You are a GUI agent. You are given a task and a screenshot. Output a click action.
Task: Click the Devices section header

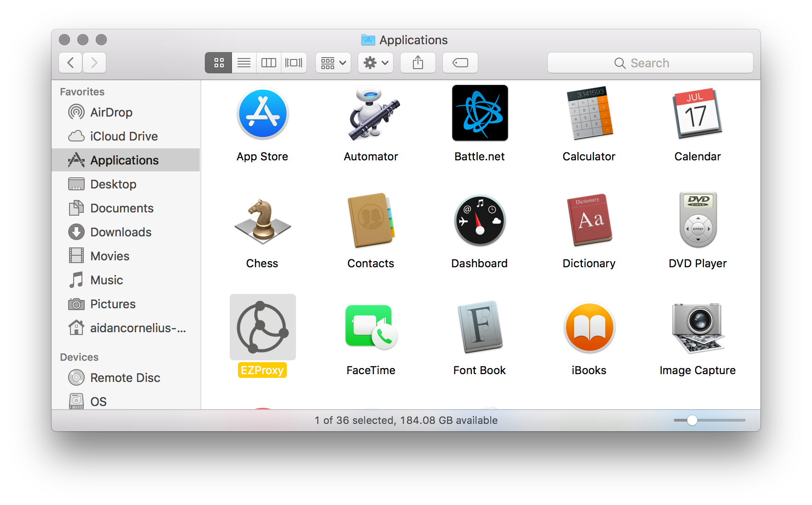pyautogui.click(x=79, y=357)
